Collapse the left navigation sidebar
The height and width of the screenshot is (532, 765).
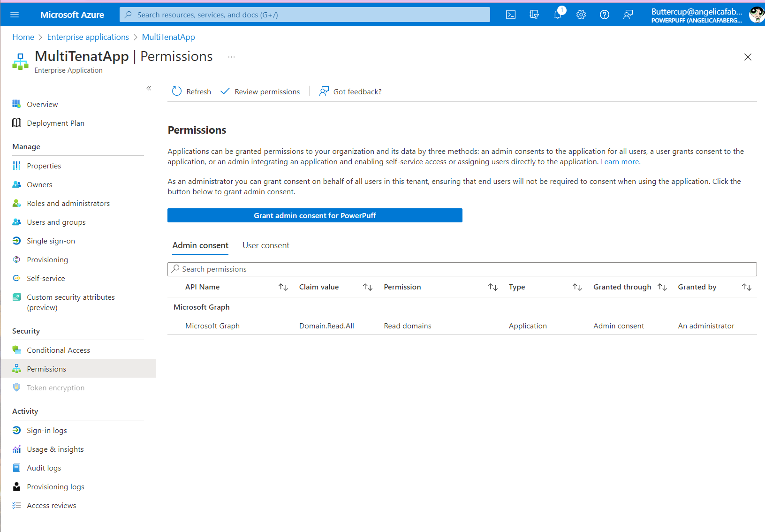149,88
